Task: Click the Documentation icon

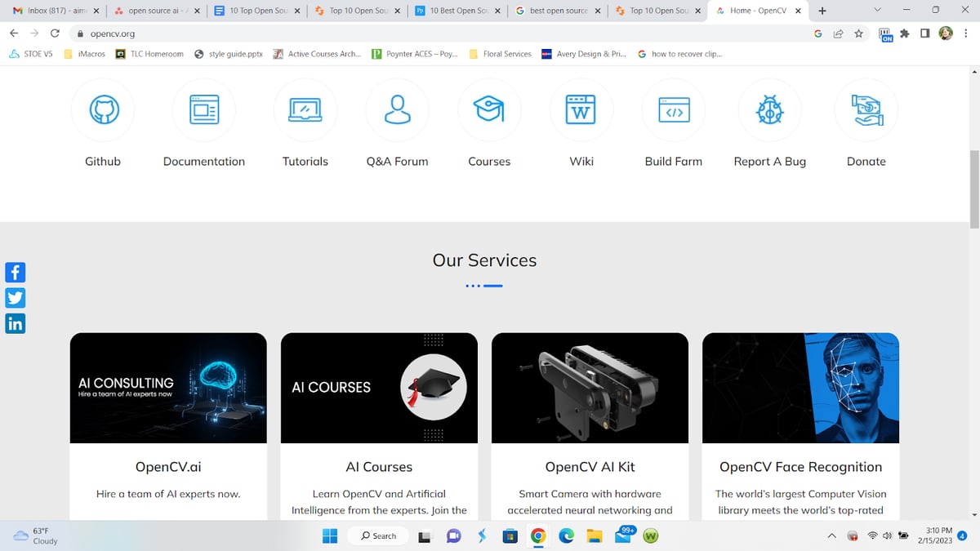Action: click(203, 110)
